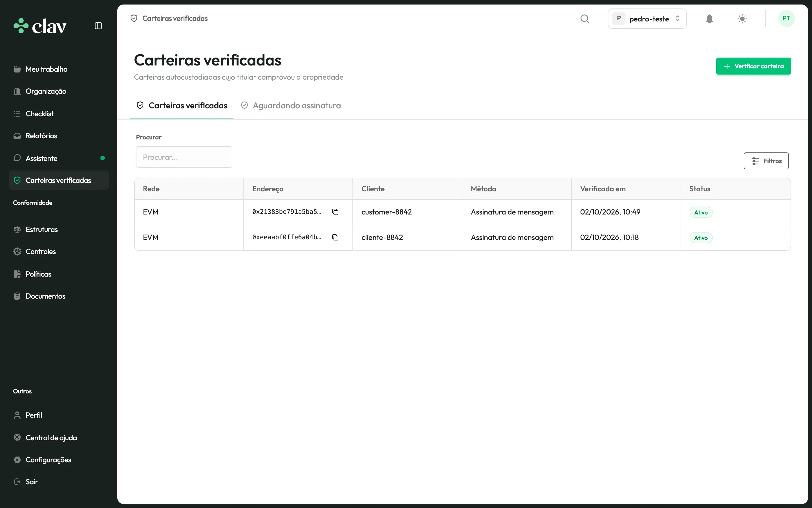Screen dimensions: 812x508
Task: Collapse the sidebar with the panel icon
Action: pyautogui.click(x=98, y=26)
